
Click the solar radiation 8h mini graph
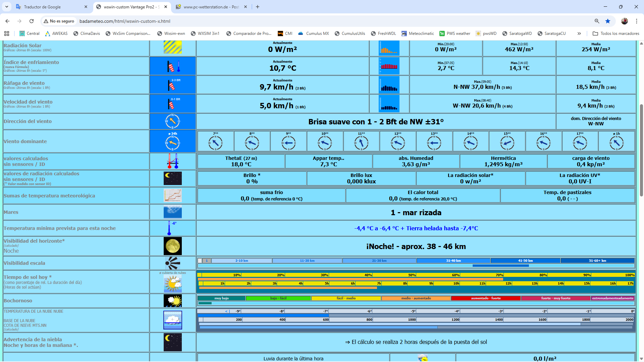(389, 48)
